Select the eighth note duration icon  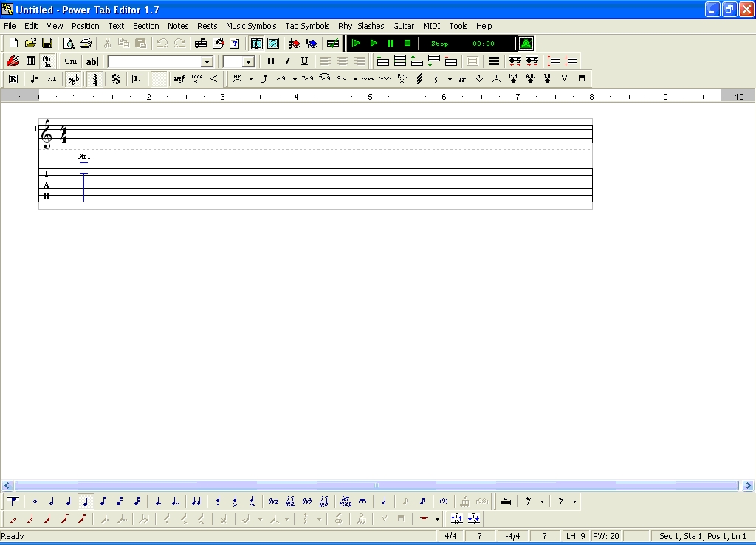click(84, 501)
